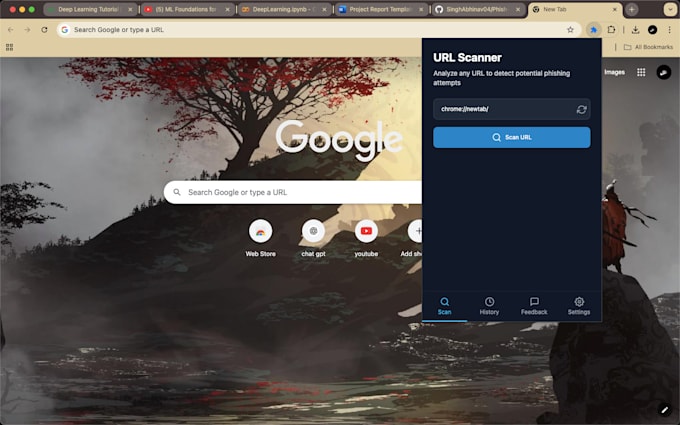Open the Web Store shortcut

260,238
